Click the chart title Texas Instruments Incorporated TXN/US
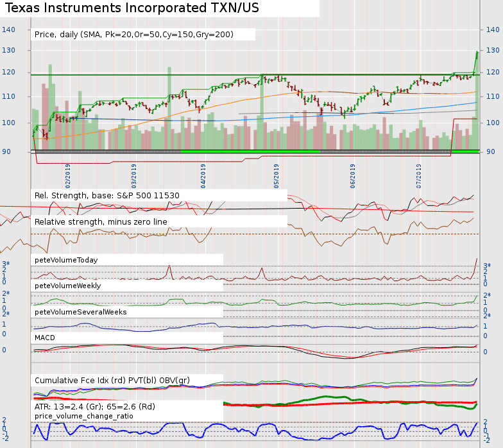The height and width of the screenshot is (448, 503). (132, 8)
